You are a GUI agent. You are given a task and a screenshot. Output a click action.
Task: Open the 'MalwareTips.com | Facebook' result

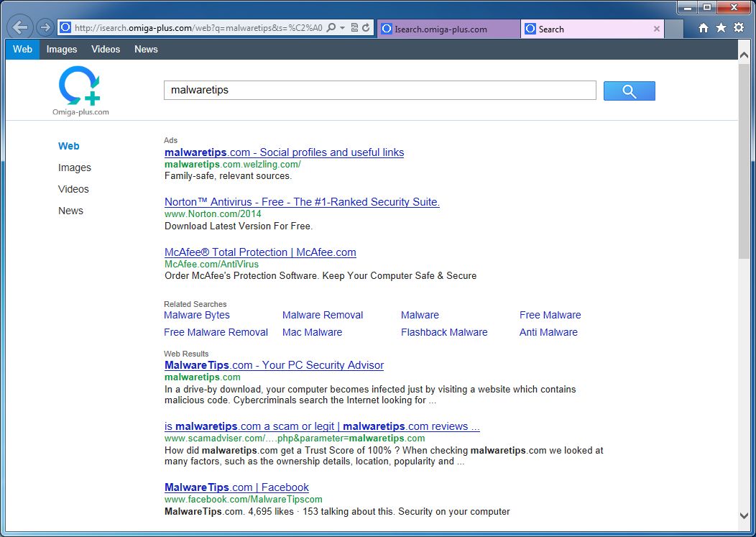236,487
